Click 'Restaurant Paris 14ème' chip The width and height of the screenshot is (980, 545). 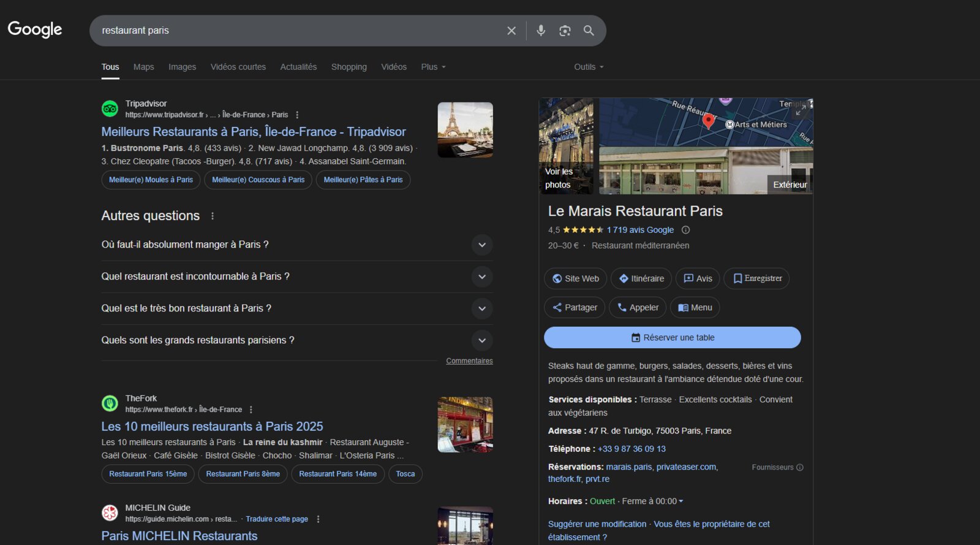point(338,474)
